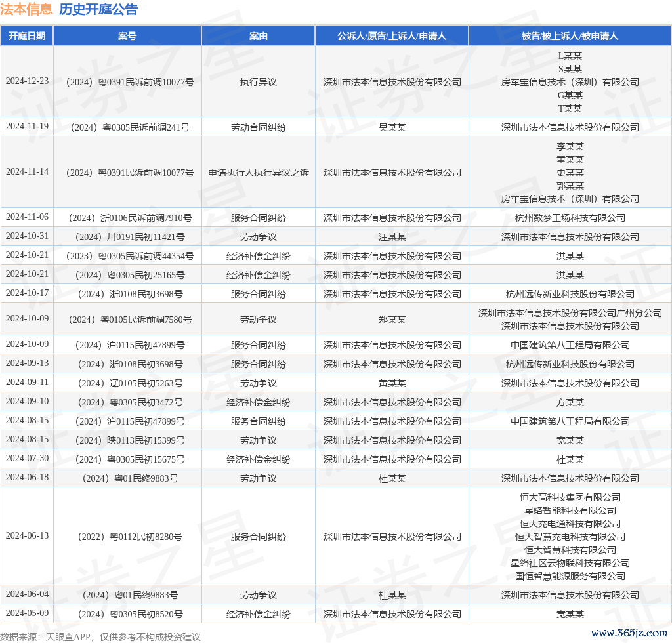Select defendant T某某
672x643 pixels.
click(x=570, y=108)
